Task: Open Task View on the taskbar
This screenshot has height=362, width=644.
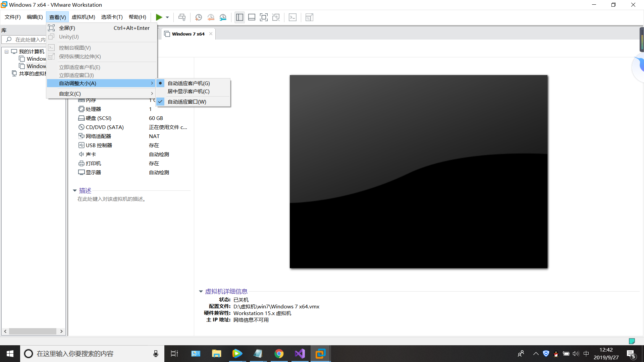Action: click(x=174, y=354)
